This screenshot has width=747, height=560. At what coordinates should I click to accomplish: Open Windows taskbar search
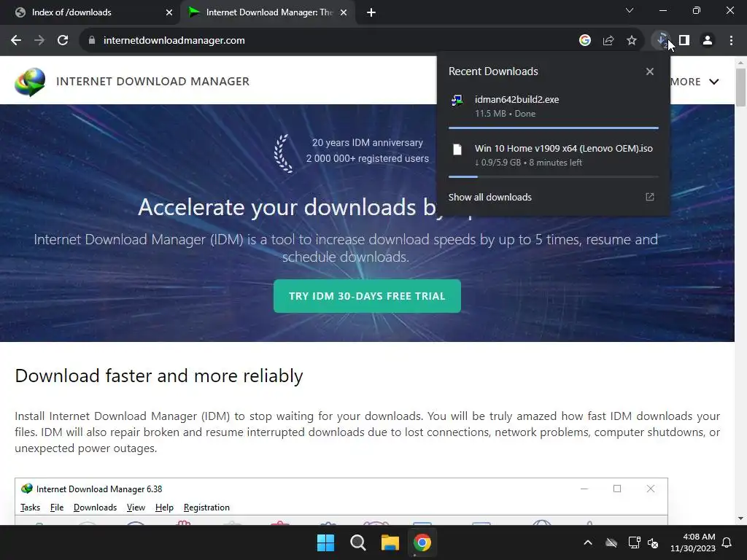[357, 542]
